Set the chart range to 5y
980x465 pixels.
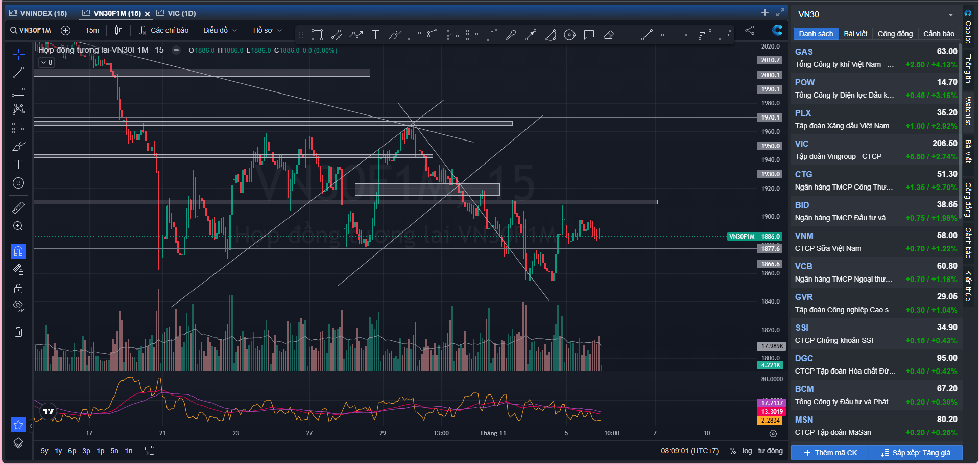click(44, 451)
